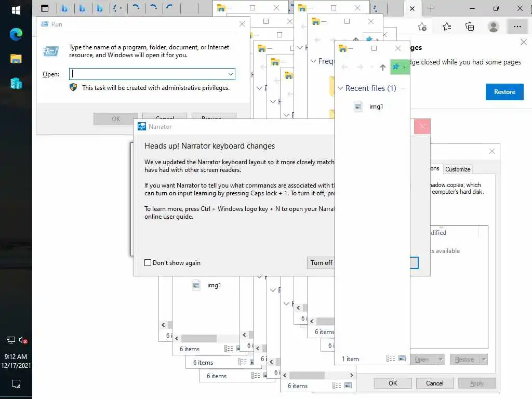
Task: Click the Restore button in Previous Versions
Action: [x=464, y=360]
